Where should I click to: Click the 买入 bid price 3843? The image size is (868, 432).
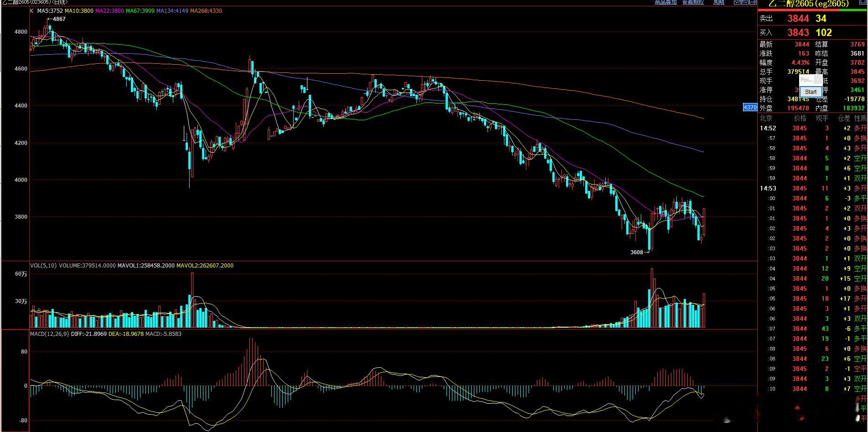pos(798,32)
